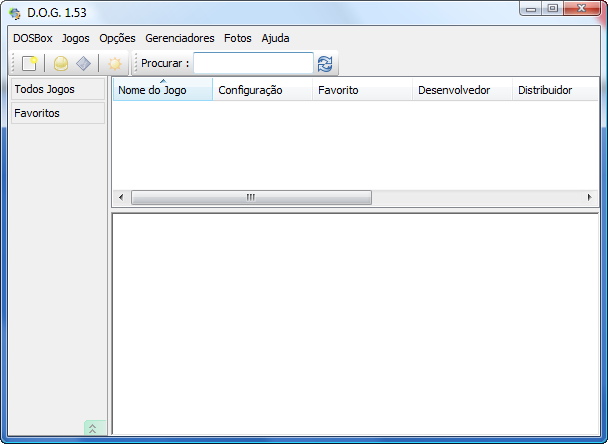The image size is (608, 444).
Task: Click the new game profile icon
Action: (29, 63)
